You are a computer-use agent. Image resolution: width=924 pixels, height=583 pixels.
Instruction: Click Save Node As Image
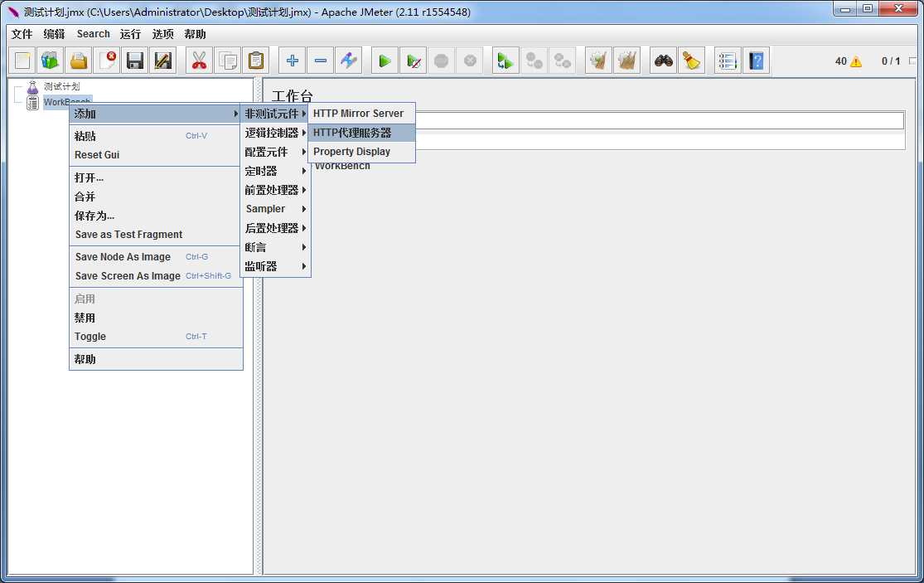156,257
